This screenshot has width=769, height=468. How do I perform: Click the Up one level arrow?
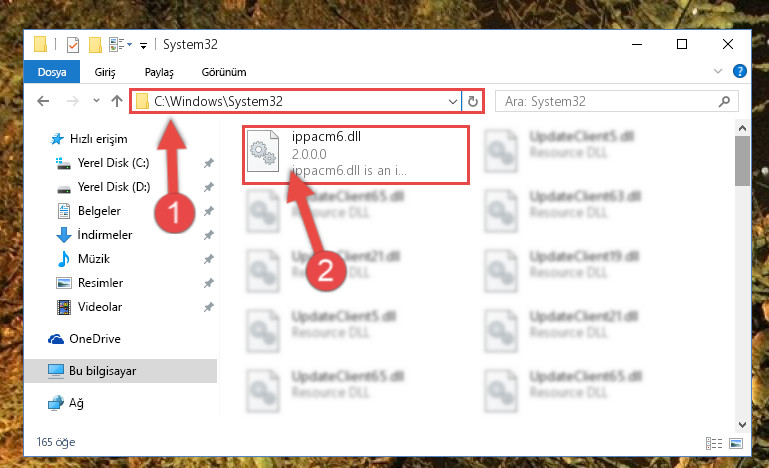pyautogui.click(x=117, y=101)
